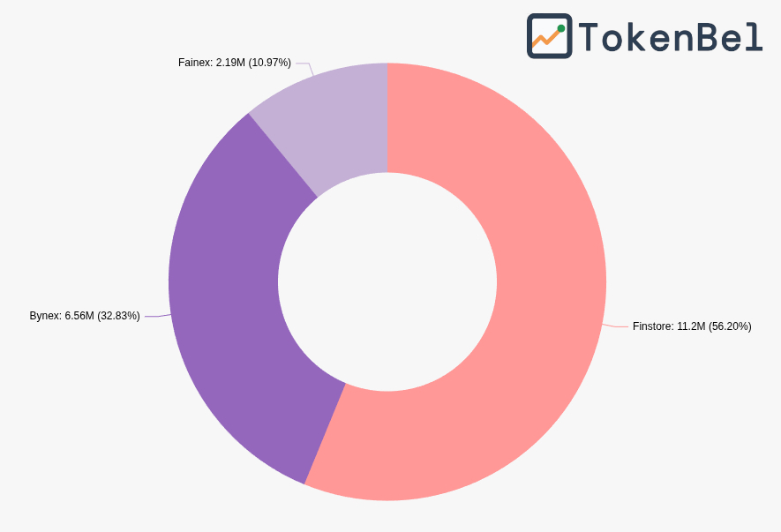Click the Finstore label connector line

pyautogui.click(x=617, y=326)
